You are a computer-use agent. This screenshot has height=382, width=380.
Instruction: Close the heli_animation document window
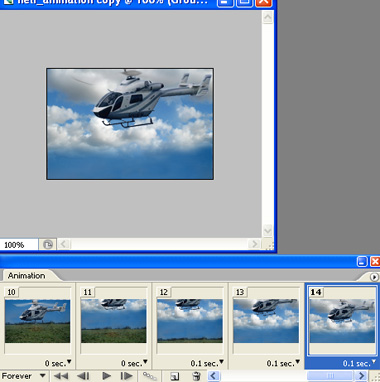coord(263,3)
